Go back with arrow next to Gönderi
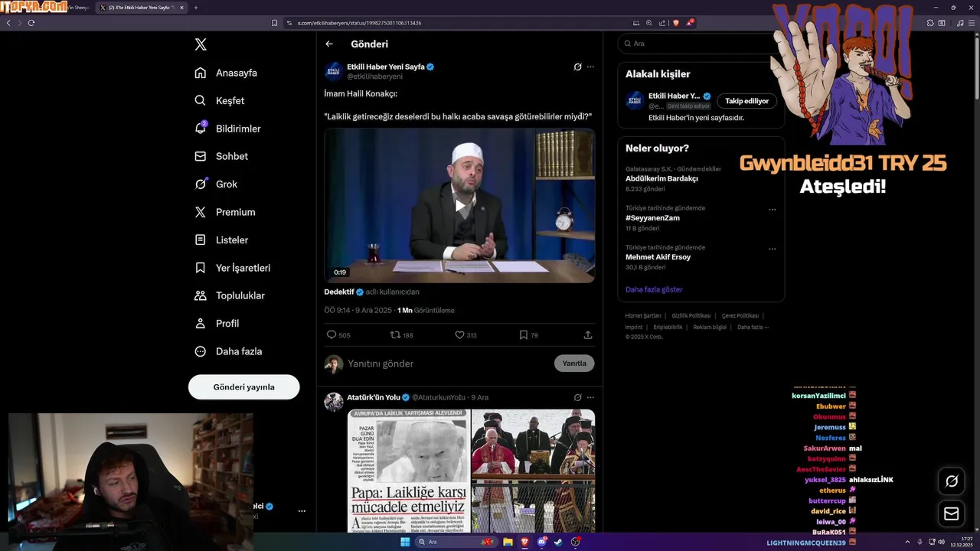The width and height of the screenshot is (980, 551). tap(329, 44)
